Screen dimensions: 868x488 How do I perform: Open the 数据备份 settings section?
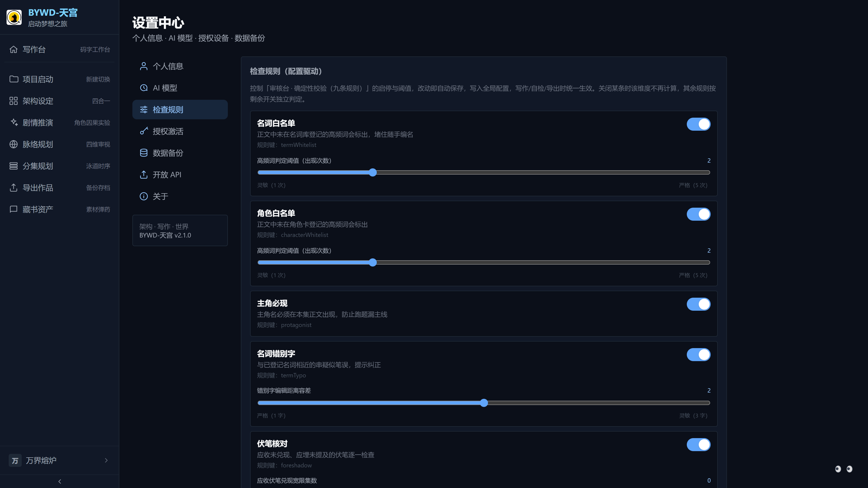(180, 153)
